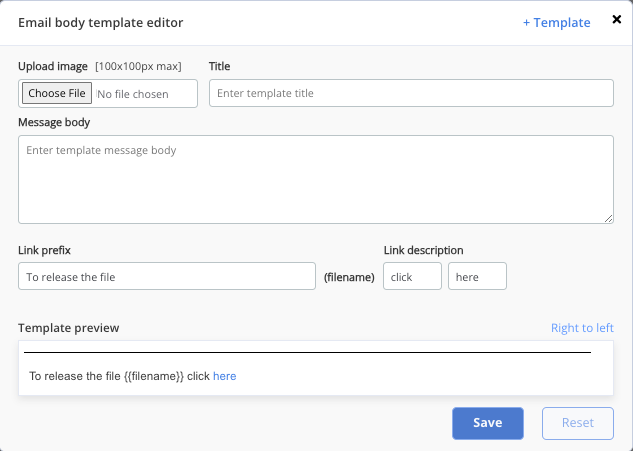
Task: Open the 'here' link in template preview
Action: coord(224,376)
